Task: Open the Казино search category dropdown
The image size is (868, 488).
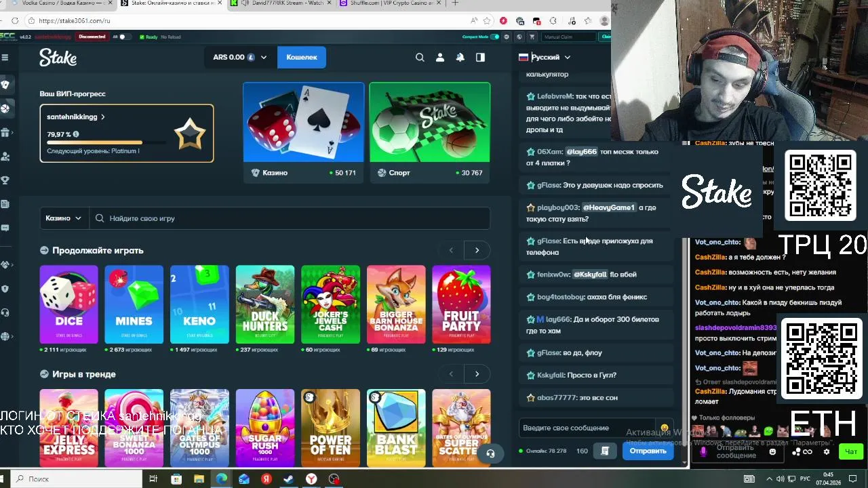Action: pyautogui.click(x=63, y=218)
